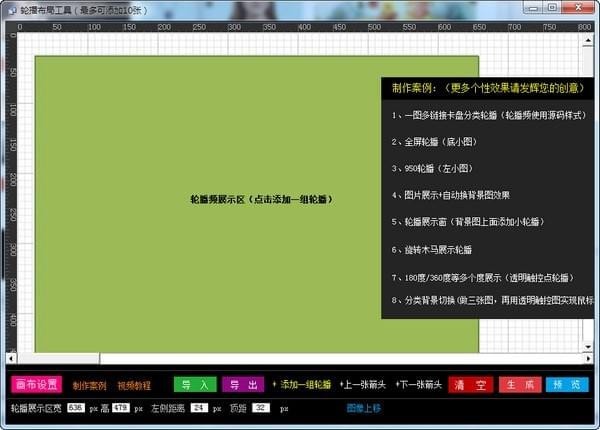Maximize the 轮播布局工具 window
The image size is (600, 430).
pos(552,8)
